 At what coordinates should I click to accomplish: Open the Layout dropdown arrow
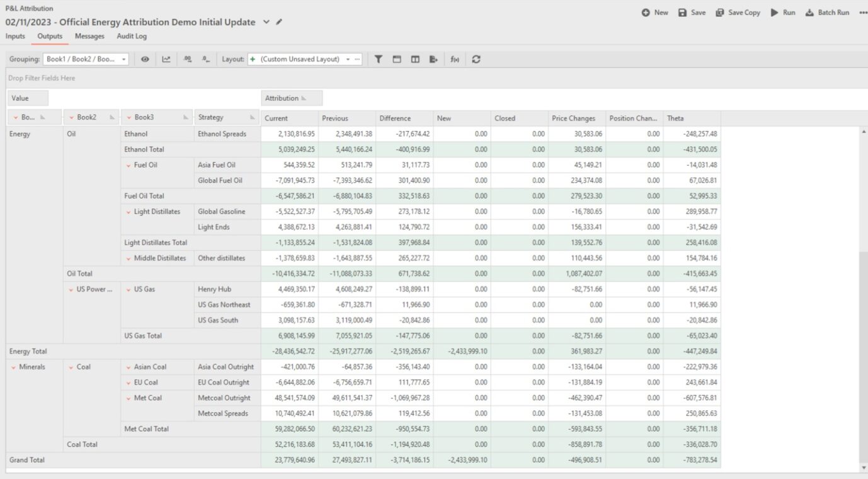(x=348, y=59)
